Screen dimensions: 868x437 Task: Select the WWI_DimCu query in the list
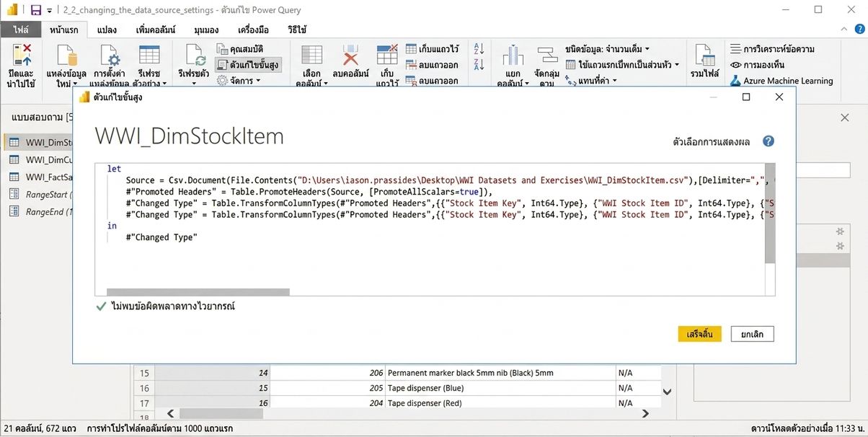pos(40,159)
